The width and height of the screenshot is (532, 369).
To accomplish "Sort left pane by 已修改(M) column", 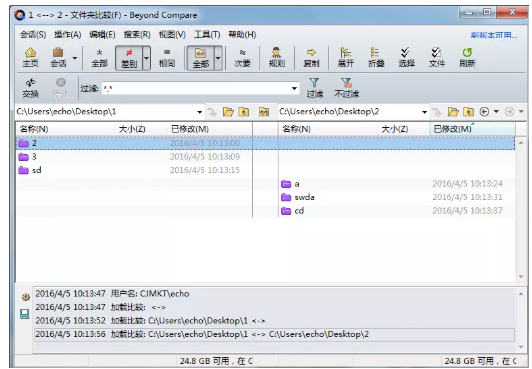I will click(209, 129).
